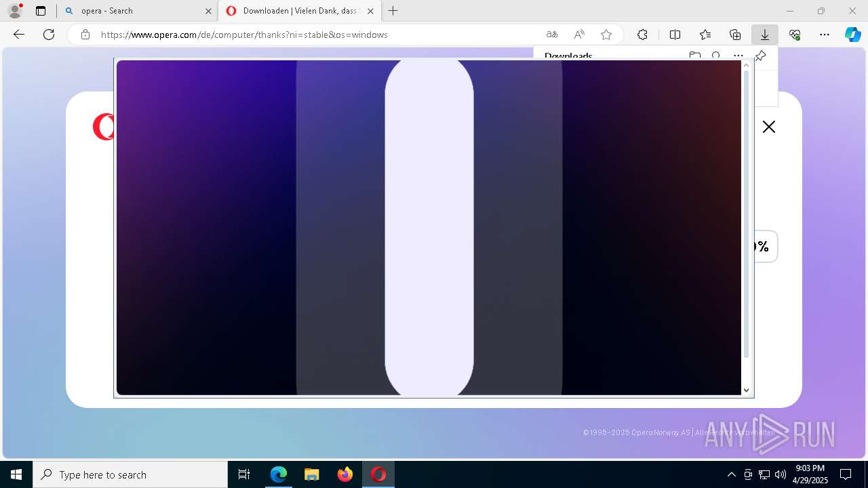Open File Explorer from the taskbar

tap(312, 474)
